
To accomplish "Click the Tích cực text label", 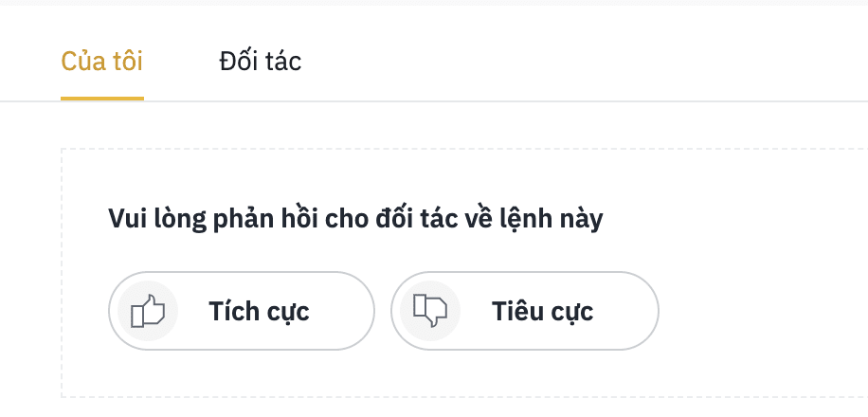I will (259, 312).
